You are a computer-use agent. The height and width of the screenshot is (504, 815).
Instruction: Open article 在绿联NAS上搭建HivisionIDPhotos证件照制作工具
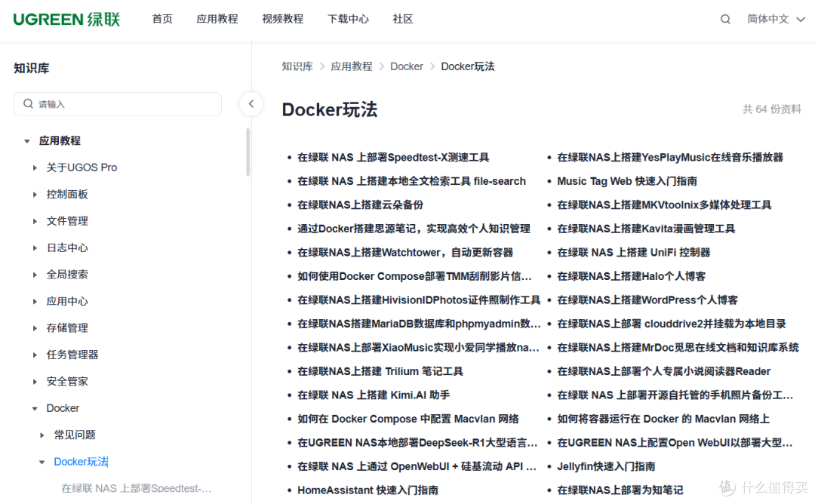[419, 300]
